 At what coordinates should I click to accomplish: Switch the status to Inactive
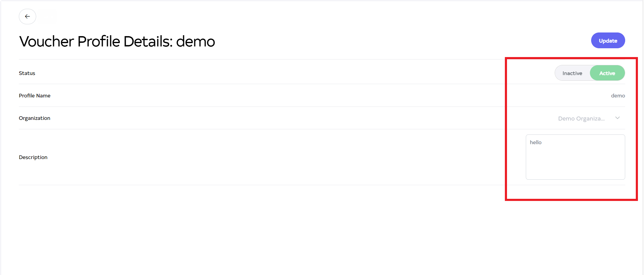[572, 73]
